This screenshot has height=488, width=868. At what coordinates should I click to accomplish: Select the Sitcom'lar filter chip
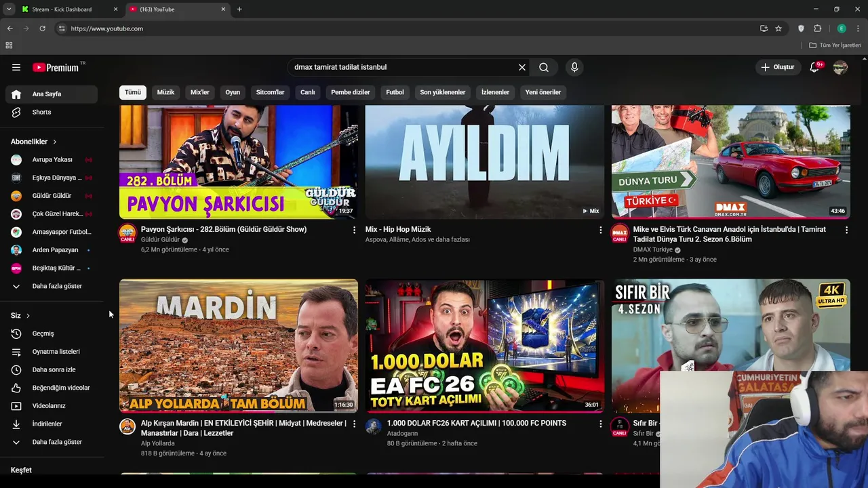[270, 92]
